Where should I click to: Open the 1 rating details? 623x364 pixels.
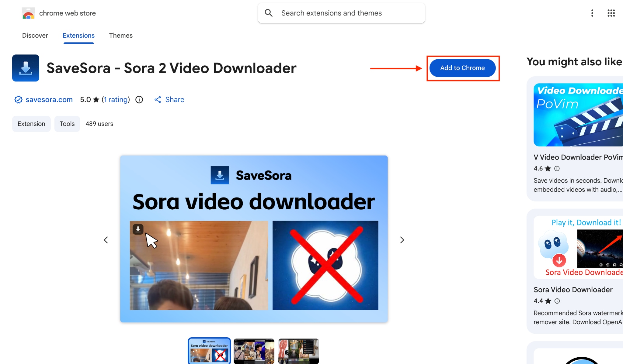click(116, 99)
